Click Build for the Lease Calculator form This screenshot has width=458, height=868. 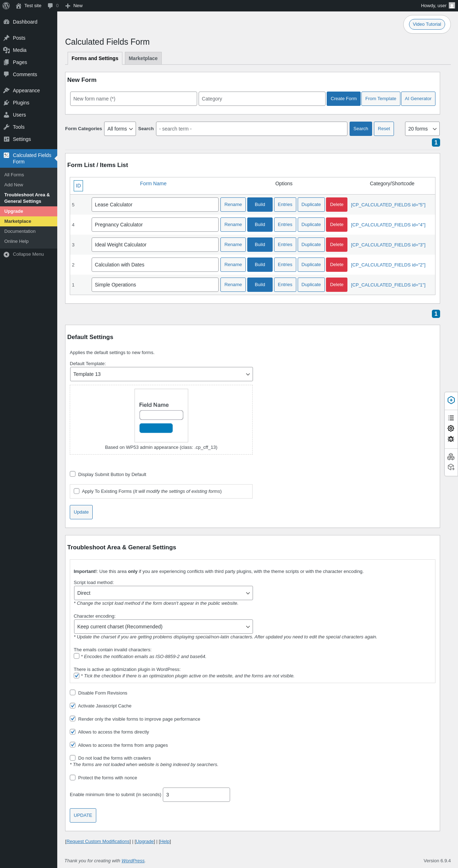point(260,205)
